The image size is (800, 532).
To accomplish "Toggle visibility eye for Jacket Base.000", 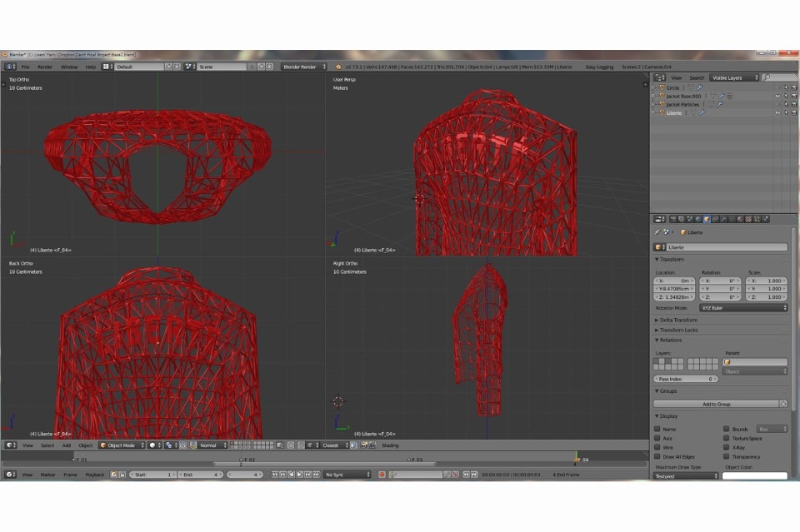I will point(777,96).
